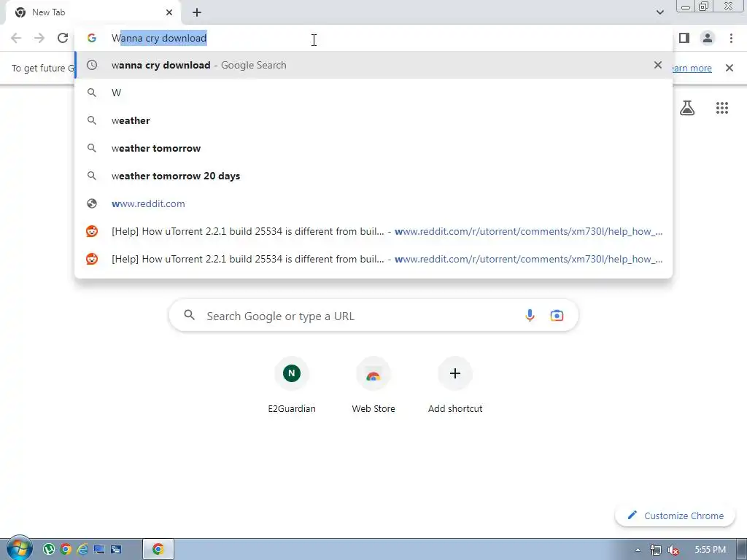
Task: Dismiss the info bar with X
Action: 729,68
